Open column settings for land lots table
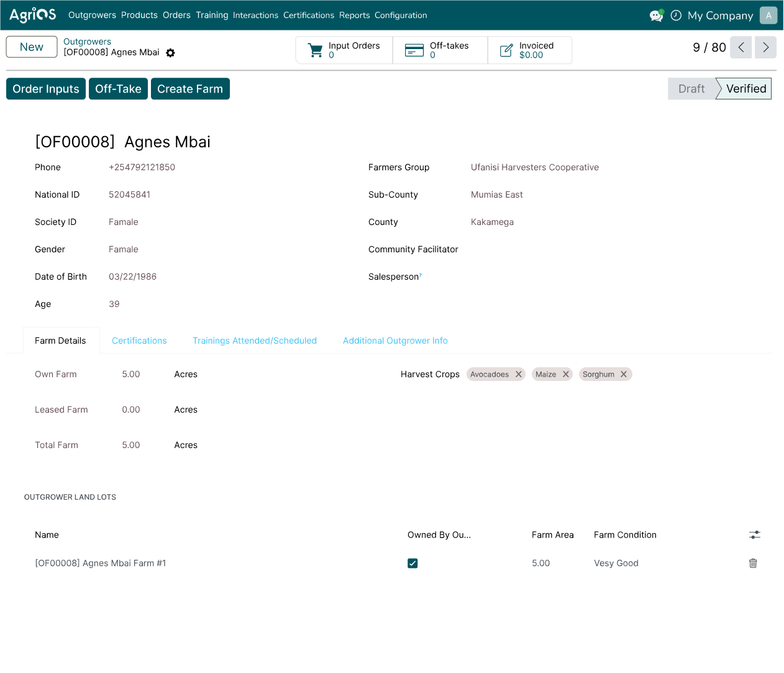 754,535
